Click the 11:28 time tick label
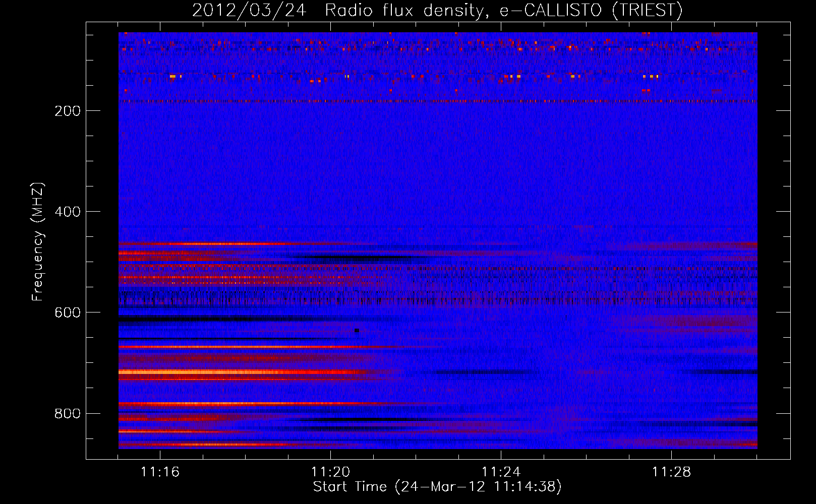 (x=671, y=472)
